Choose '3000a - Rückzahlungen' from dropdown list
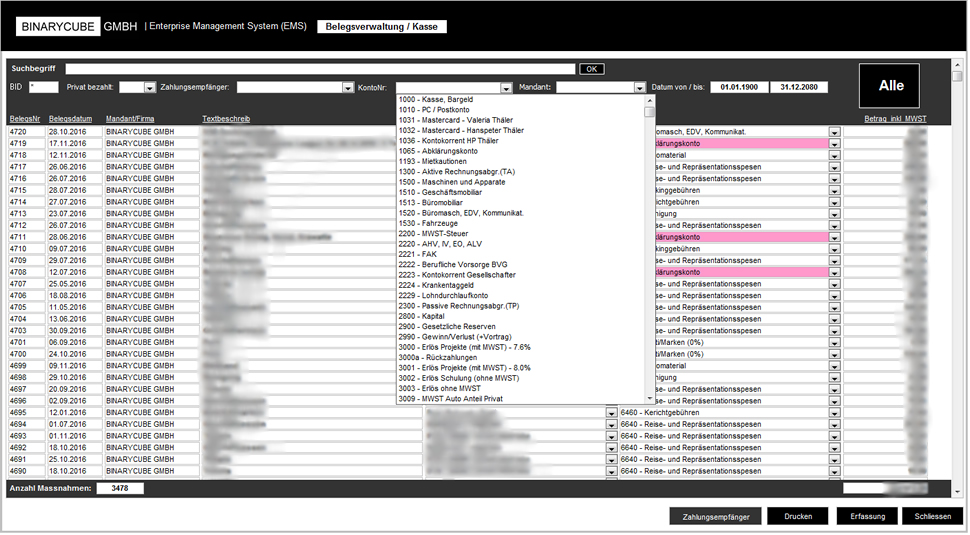The image size is (970, 535). (438, 357)
